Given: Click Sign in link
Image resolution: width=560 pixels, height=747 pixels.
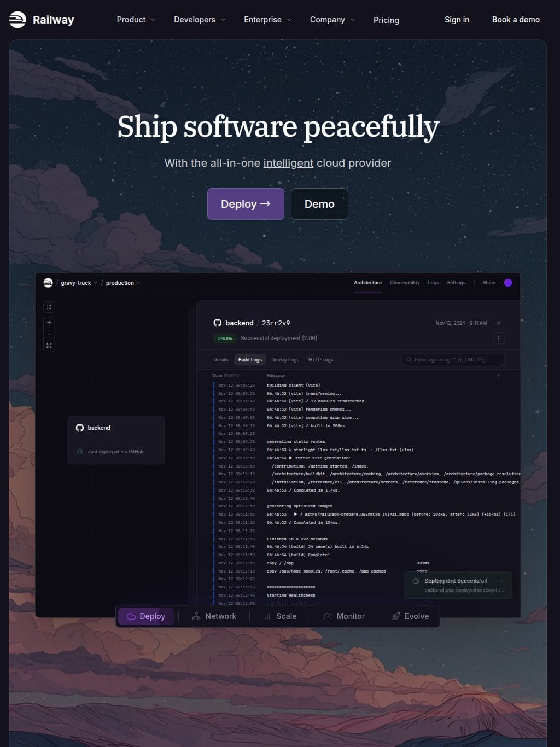Looking at the screenshot, I should coord(457,20).
